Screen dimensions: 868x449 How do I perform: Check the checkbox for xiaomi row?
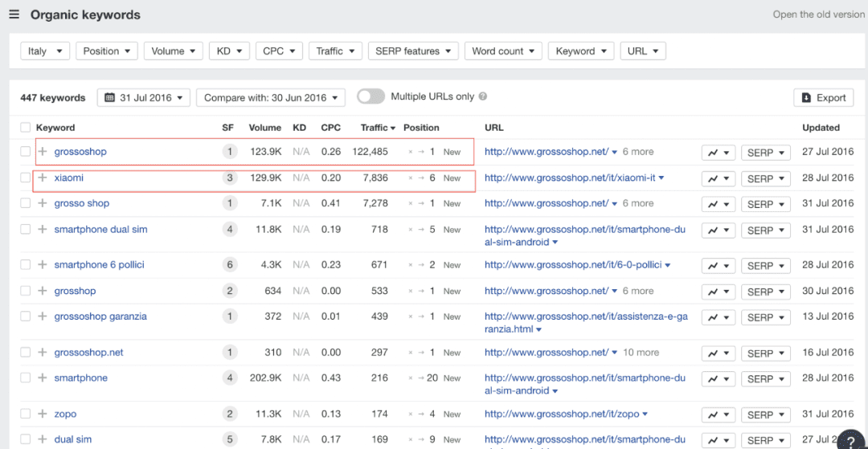click(x=26, y=178)
